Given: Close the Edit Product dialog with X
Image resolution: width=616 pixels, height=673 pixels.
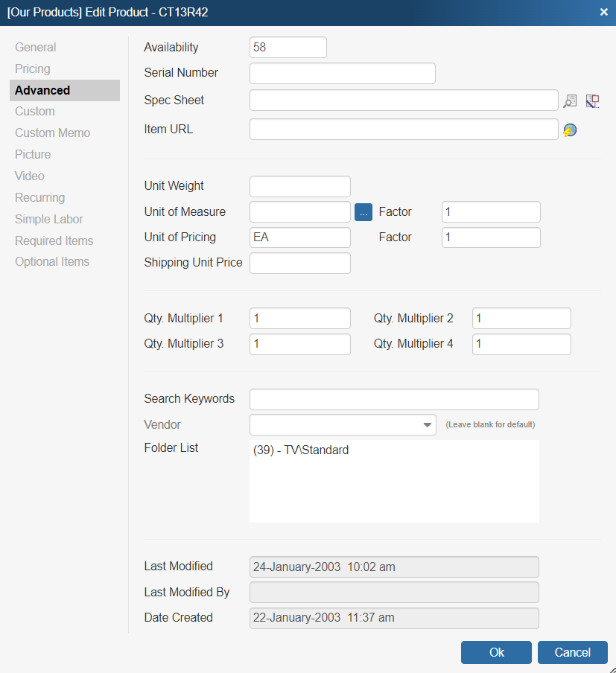Looking at the screenshot, I should 603,12.
